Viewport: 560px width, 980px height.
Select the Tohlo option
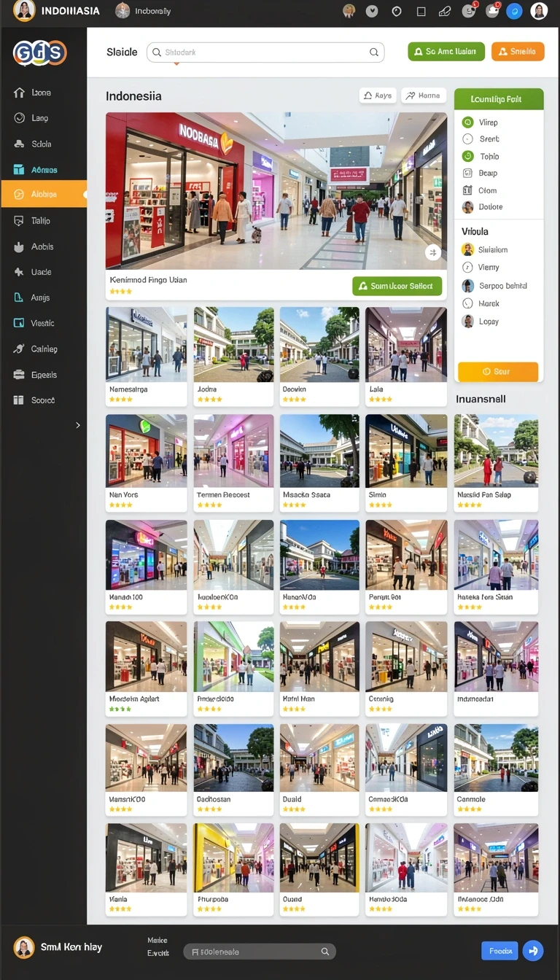482,157
